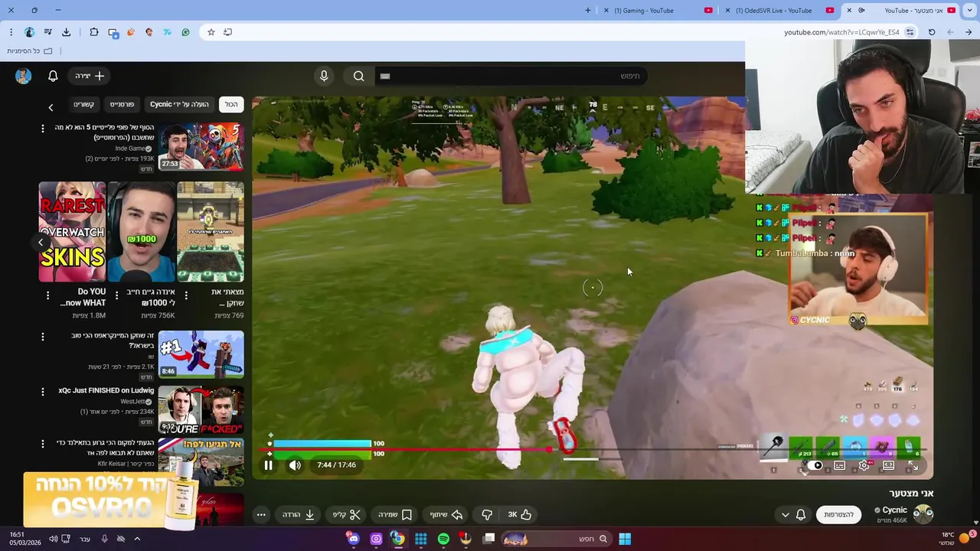Select the 'הועלה על ידי Cycnic' chip
This screenshot has height=551, width=980.
pyautogui.click(x=179, y=104)
